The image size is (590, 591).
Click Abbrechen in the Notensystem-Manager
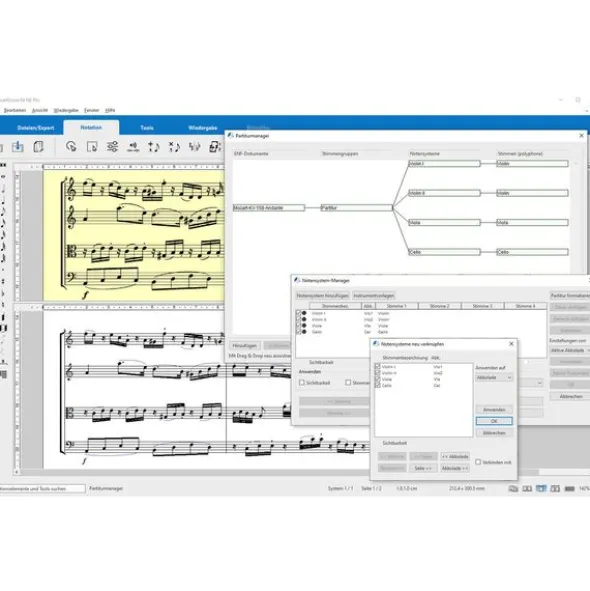pyautogui.click(x=570, y=397)
